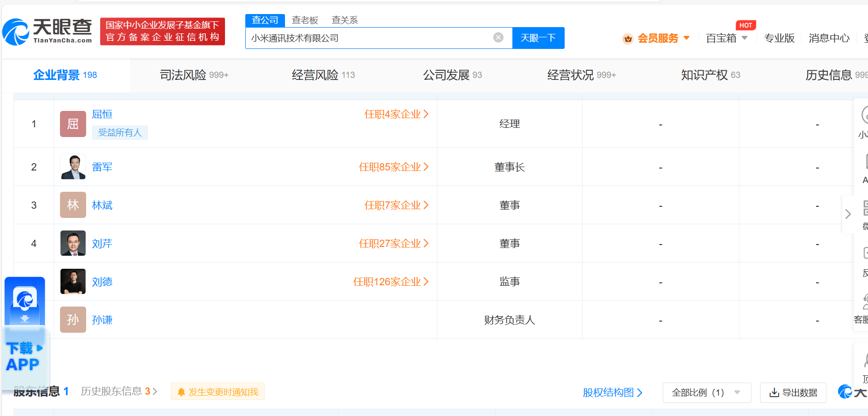The width and height of the screenshot is (868, 416).
Task: Open 孙谦's profile link
Action: 102,320
